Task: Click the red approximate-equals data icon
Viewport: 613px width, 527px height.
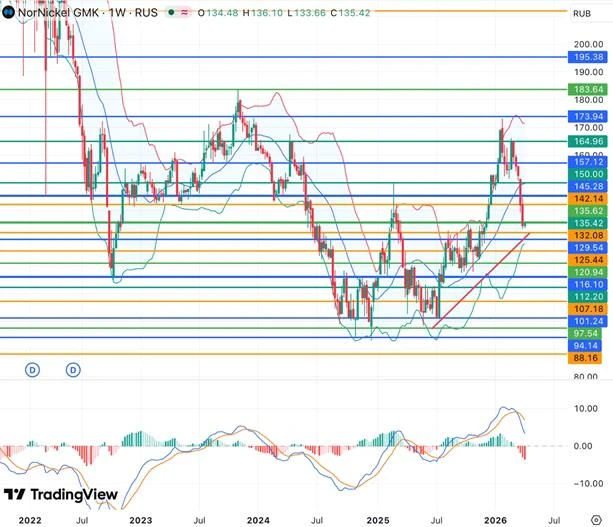Action: coord(186,13)
